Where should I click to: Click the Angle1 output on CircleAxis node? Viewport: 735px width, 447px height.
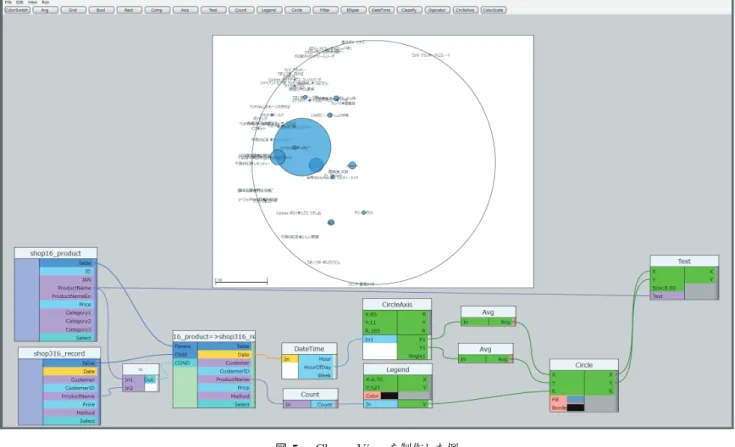(x=414, y=356)
